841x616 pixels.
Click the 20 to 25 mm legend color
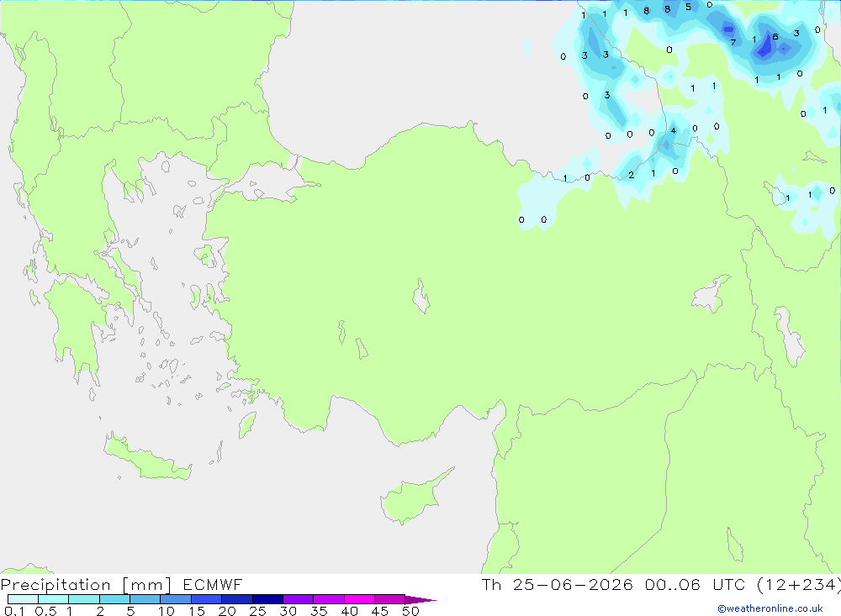[x=237, y=599]
